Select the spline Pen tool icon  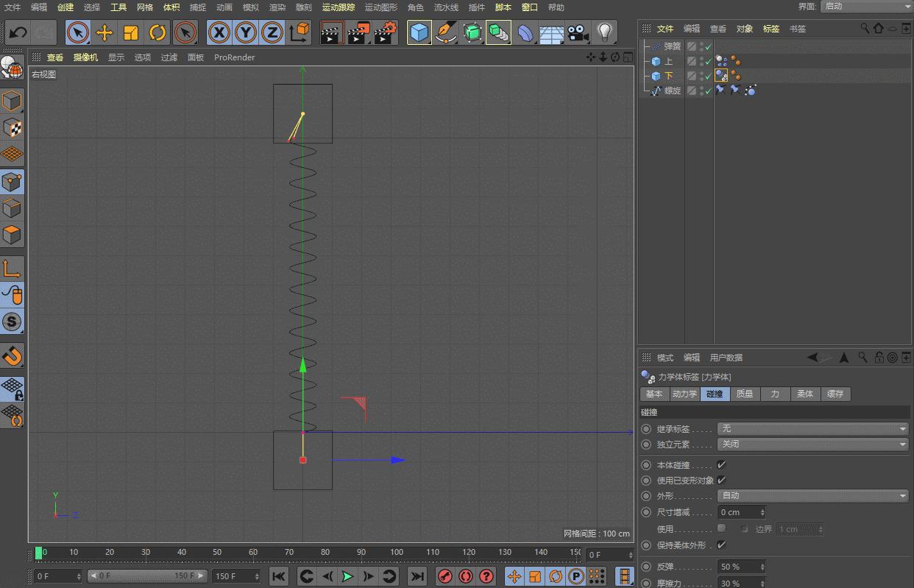pyautogui.click(x=447, y=33)
